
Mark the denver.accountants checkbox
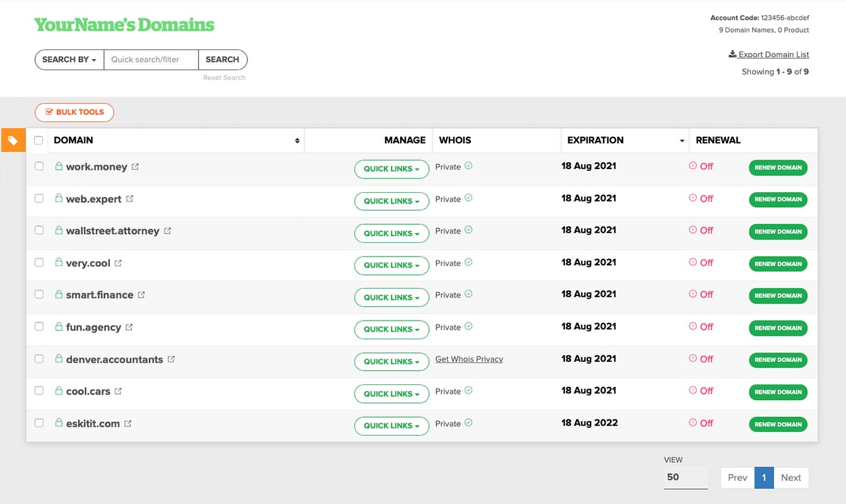(39, 359)
